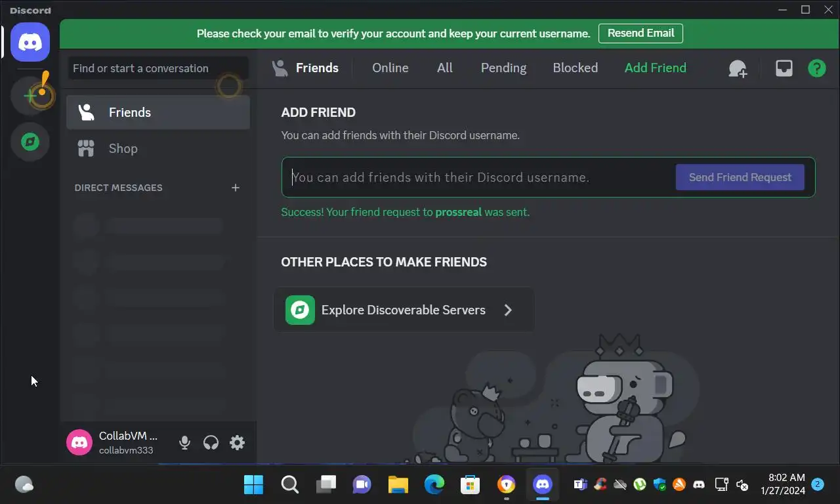
Task: Open the notification count badge
Action: [x=818, y=484]
